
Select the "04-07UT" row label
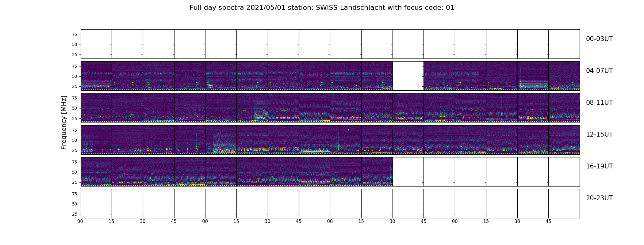[599, 71]
